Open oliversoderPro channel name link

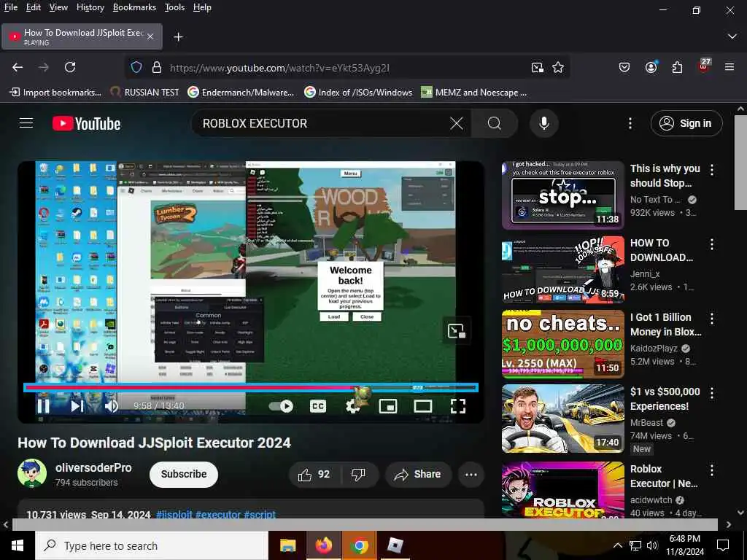pos(93,467)
